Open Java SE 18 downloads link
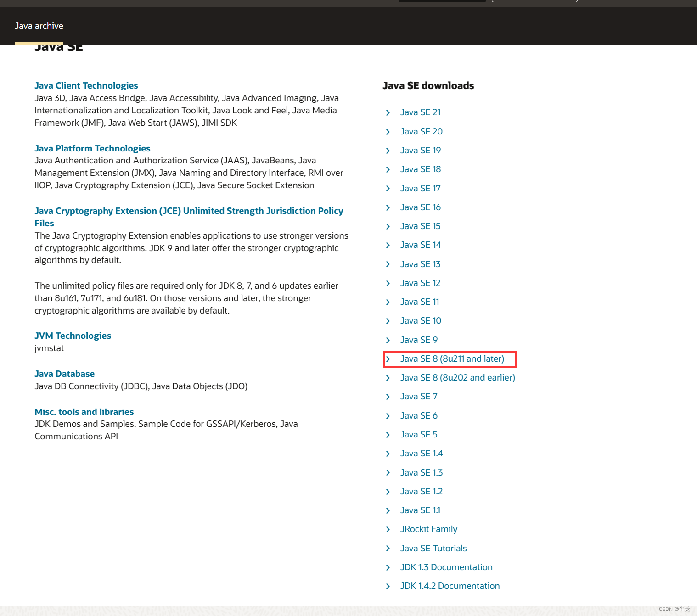697x616 pixels. (x=421, y=169)
